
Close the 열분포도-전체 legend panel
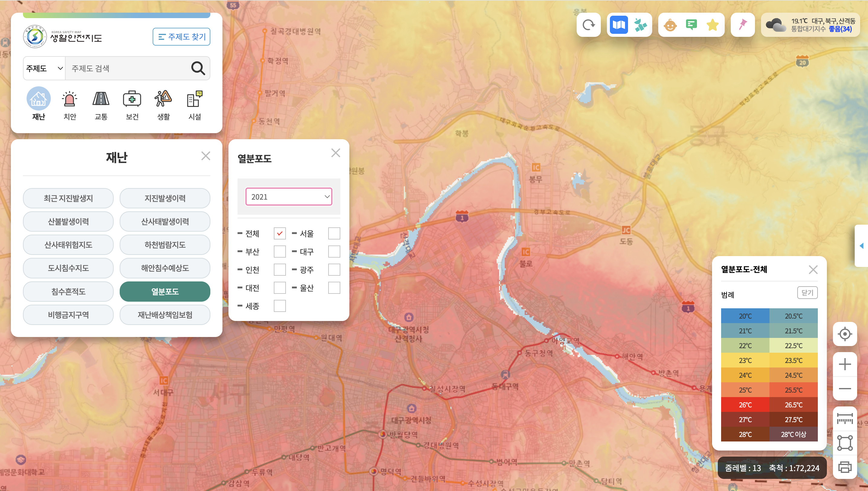pyautogui.click(x=813, y=269)
